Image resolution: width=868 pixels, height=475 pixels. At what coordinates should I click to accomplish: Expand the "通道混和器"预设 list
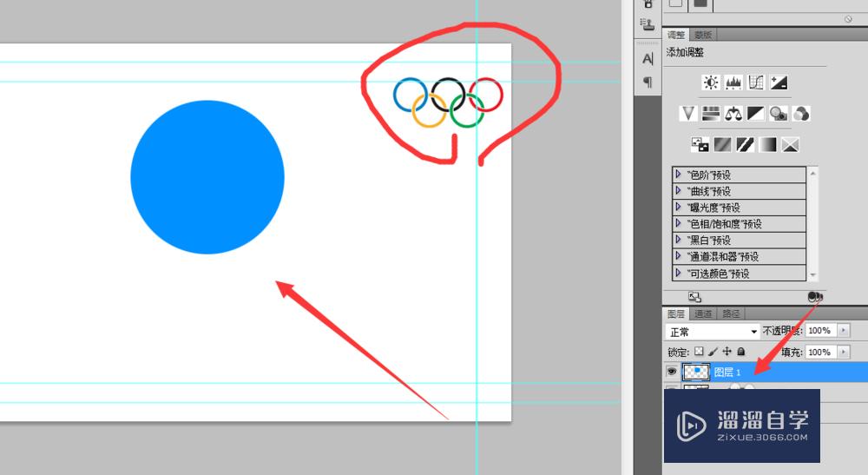tap(678, 256)
